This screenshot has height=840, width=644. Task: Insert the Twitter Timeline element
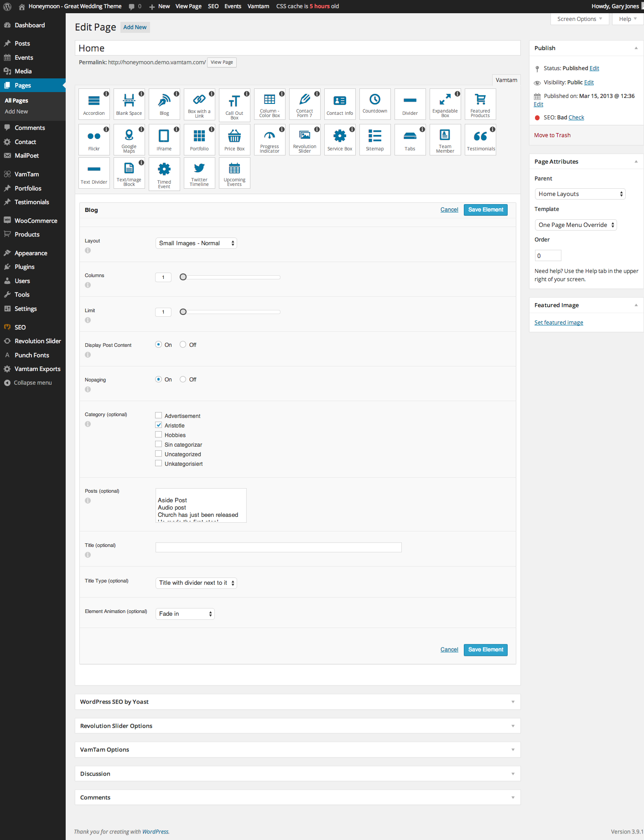[x=199, y=173]
